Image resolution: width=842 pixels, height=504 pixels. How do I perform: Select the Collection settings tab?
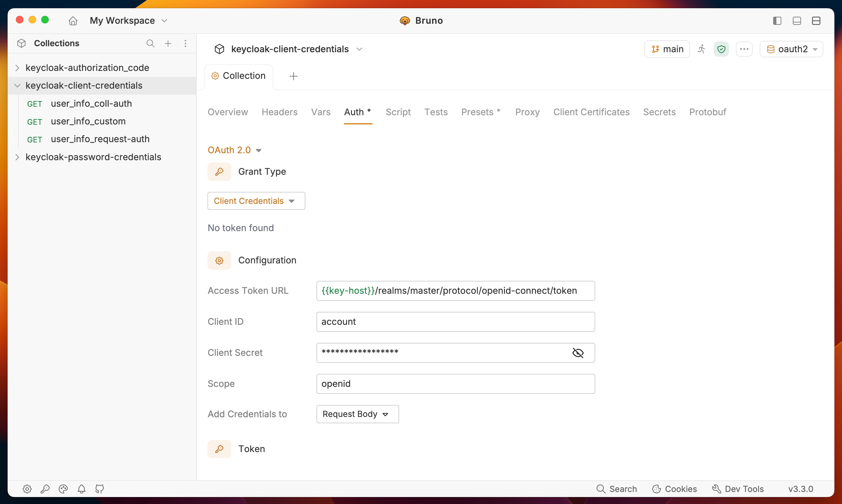click(239, 76)
